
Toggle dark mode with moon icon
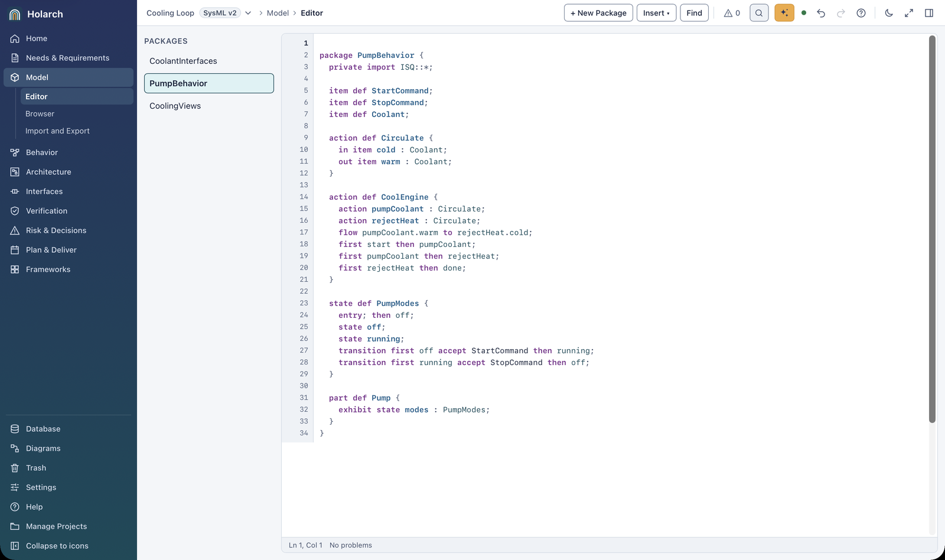(x=889, y=13)
